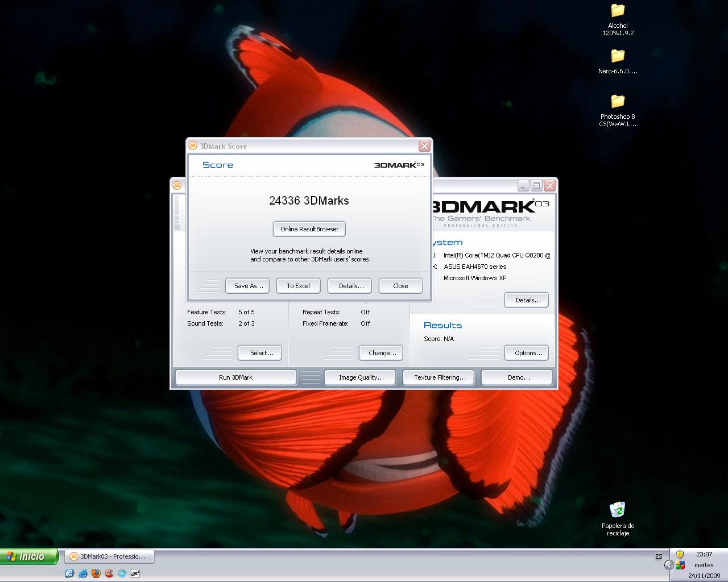Open the Papelera de reciclaje icon
The image size is (728, 582).
[x=618, y=518]
